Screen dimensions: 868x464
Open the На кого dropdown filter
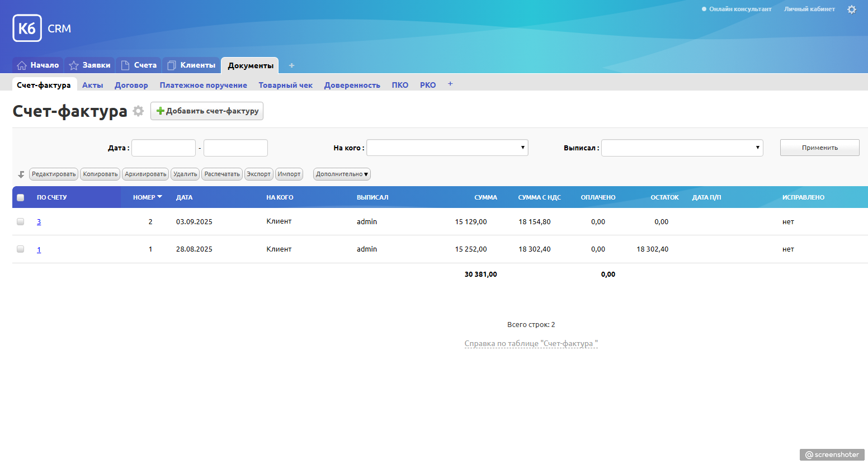coord(447,148)
